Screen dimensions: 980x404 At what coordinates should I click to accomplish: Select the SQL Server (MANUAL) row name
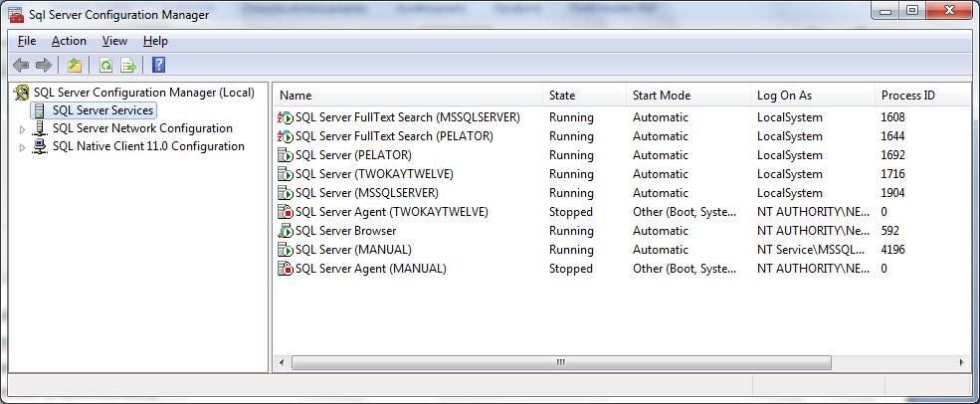point(353,250)
